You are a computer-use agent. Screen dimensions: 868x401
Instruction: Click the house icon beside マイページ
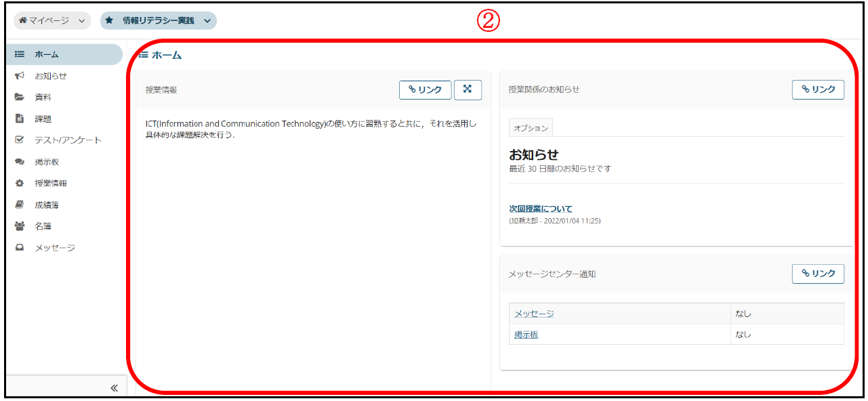click(x=23, y=20)
